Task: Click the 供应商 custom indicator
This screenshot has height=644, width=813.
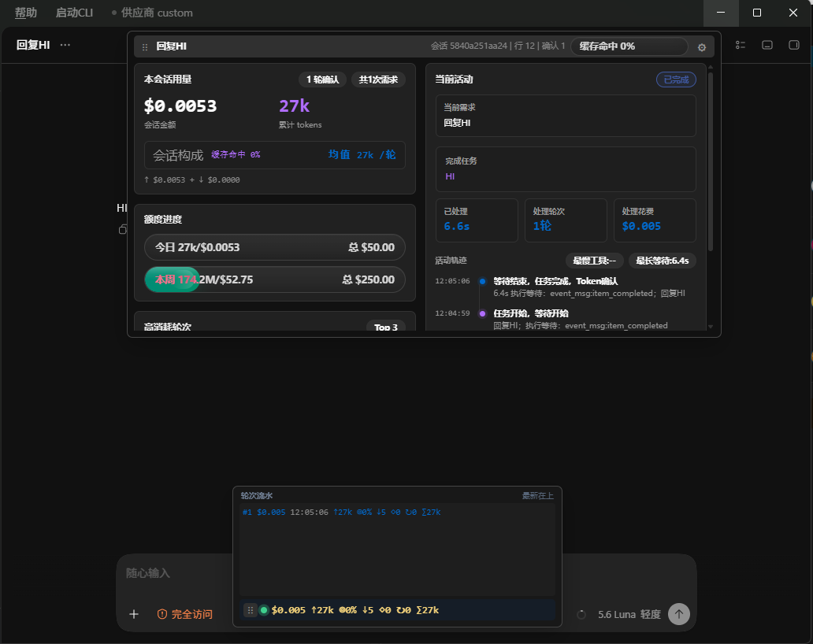Action: click(x=153, y=13)
